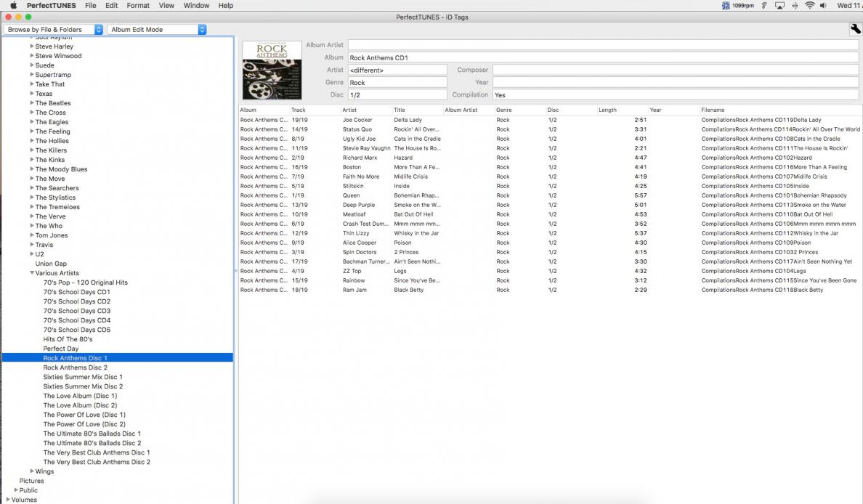Click the Wi-Fi status icon

809,6
